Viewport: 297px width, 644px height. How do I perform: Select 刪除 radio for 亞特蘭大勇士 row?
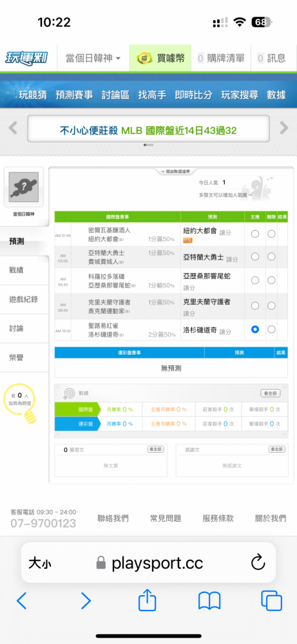(x=271, y=257)
